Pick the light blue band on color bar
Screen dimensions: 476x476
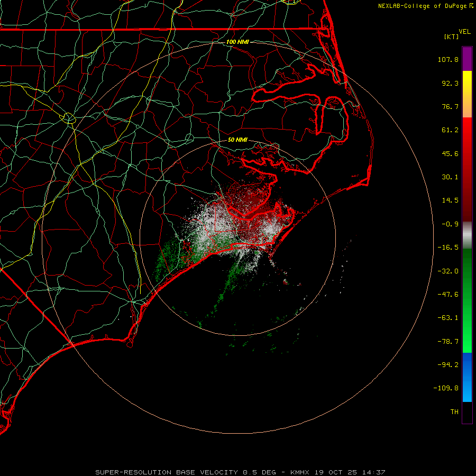coord(467,390)
